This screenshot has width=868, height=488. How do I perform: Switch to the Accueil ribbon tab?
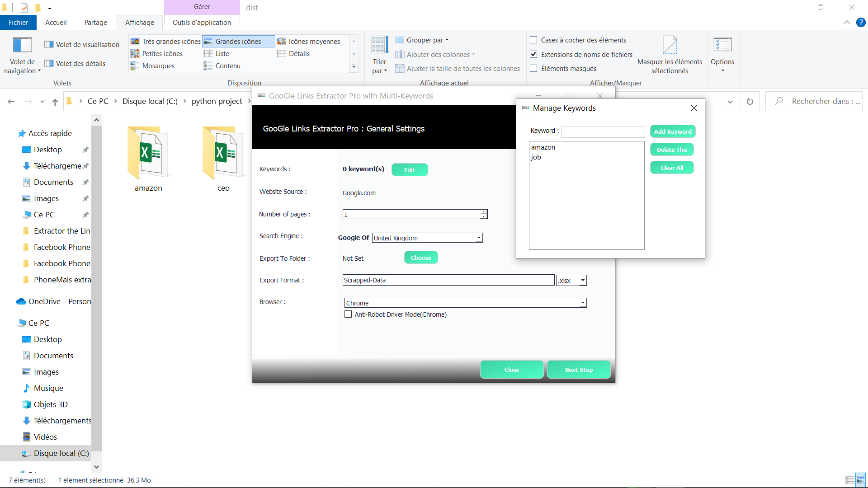pyautogui.click(x=56, y=22)
